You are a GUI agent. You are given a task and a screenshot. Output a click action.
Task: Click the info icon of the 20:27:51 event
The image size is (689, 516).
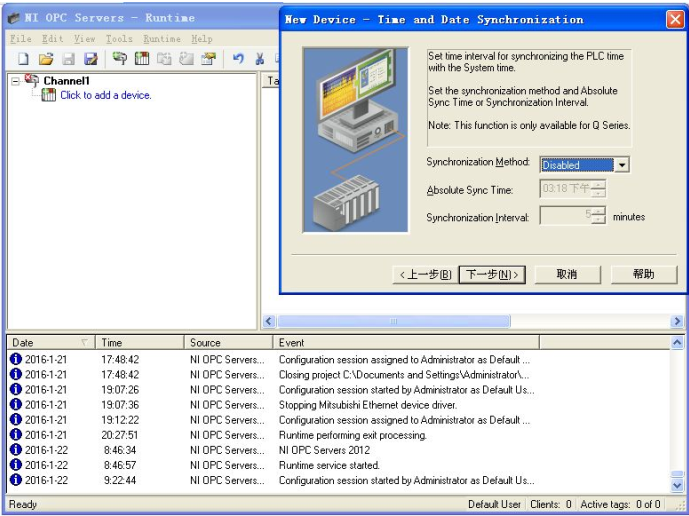15,435
